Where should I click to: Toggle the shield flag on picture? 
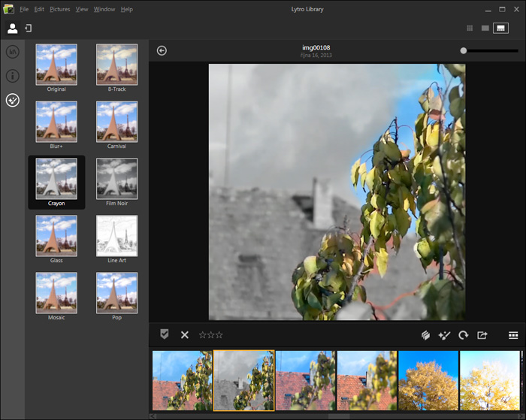coord(165,335)
